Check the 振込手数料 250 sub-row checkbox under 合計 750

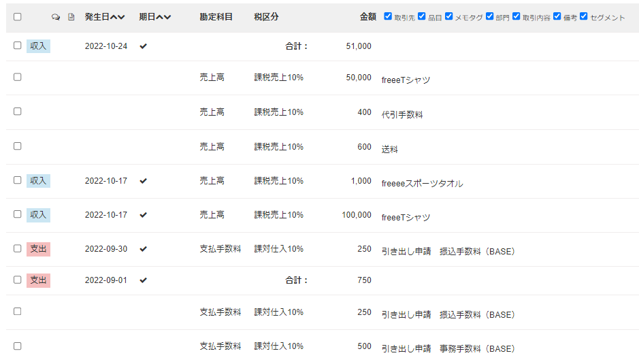[17, 312]
